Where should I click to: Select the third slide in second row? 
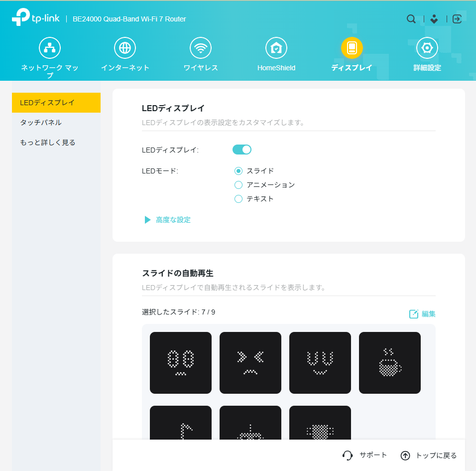[320, 423]
